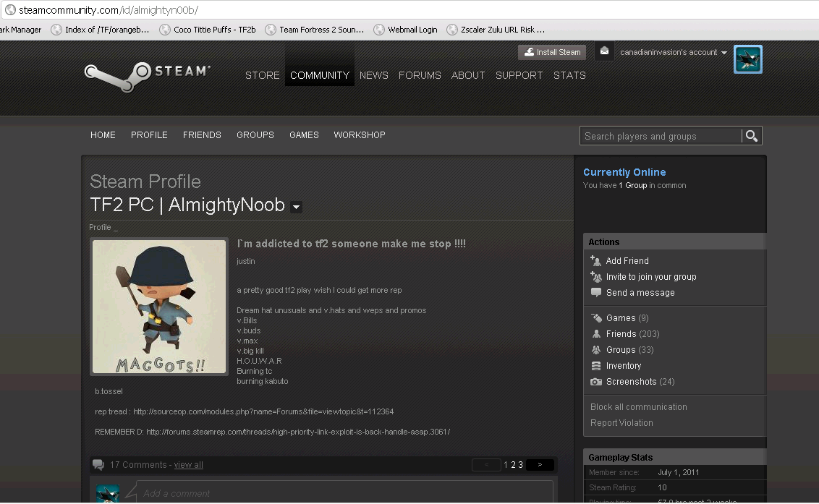Click the browser address bar URL

pos(109,10)
